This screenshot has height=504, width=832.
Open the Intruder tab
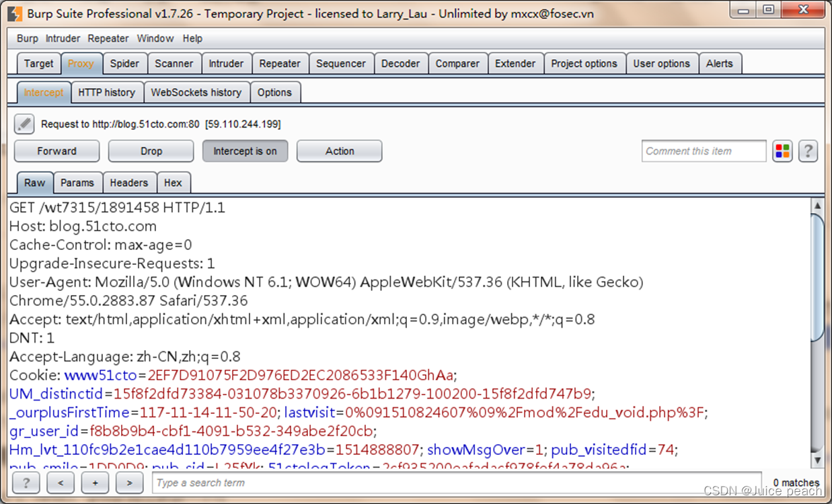coord(226,64)
